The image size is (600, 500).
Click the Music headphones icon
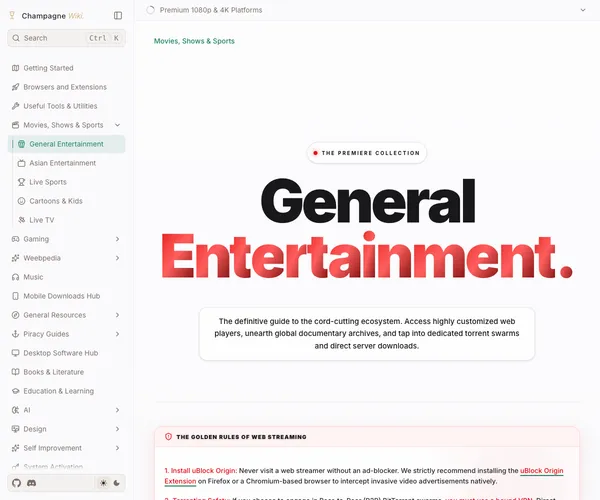[x=15, y=277]
